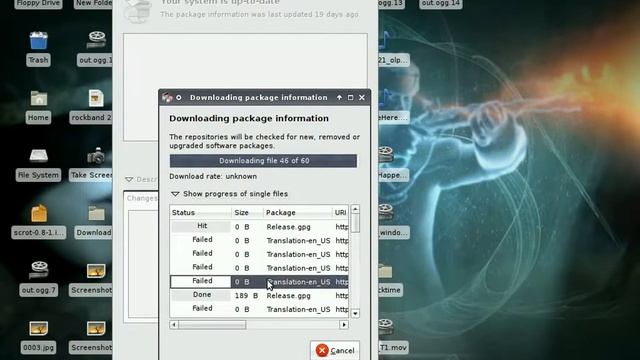Select the 0003.jpg image icon
Screen dimensions: 640x360
pyautogui.click(x=38, y=328)
